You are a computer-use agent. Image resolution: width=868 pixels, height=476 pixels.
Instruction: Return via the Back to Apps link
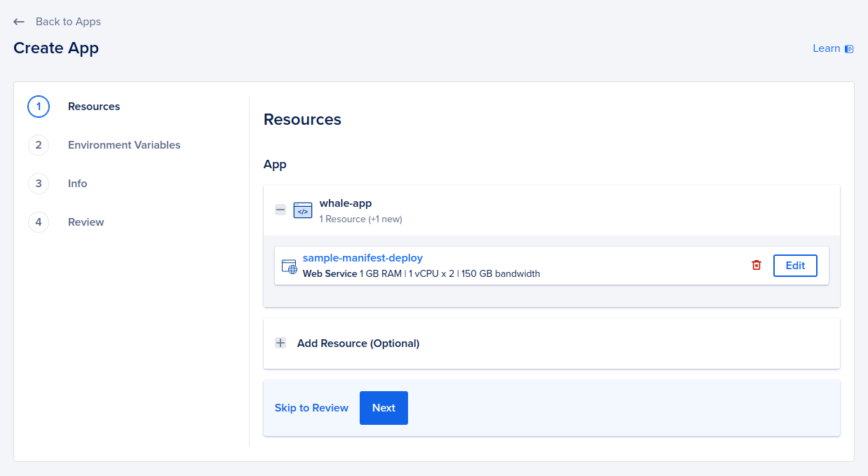pos(67,21)
